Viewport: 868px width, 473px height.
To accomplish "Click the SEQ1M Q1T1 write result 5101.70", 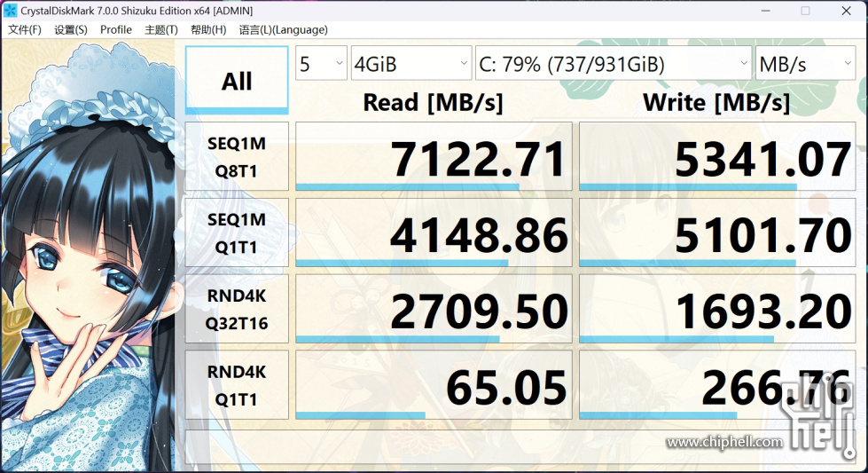I will click(x=717, y=233).
